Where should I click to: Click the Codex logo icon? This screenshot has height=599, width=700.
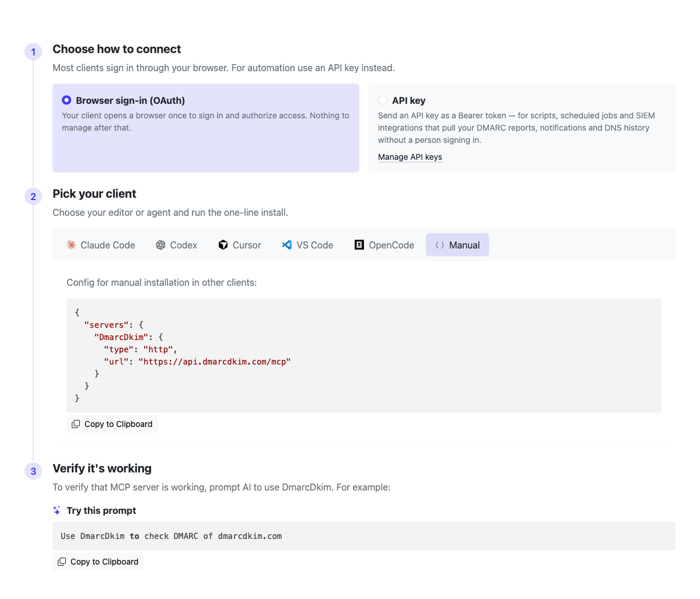(x=161, y=245)
